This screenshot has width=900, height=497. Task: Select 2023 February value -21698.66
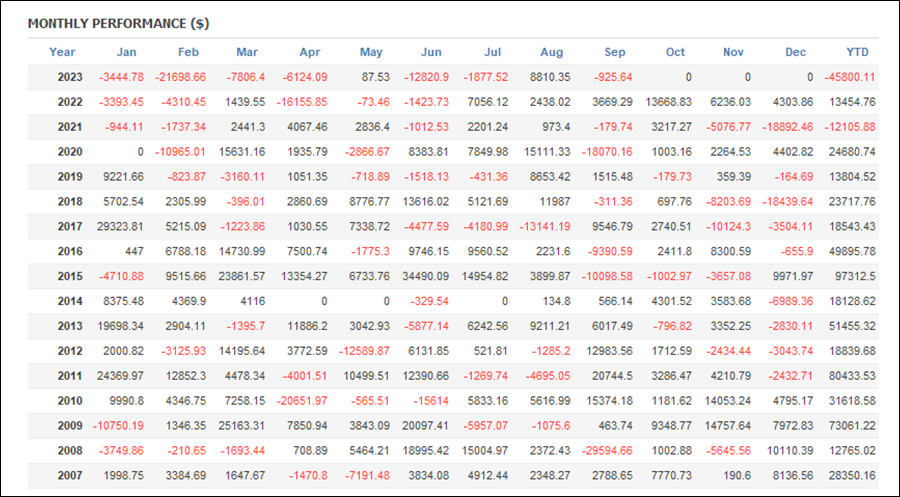tap(180, 77)
